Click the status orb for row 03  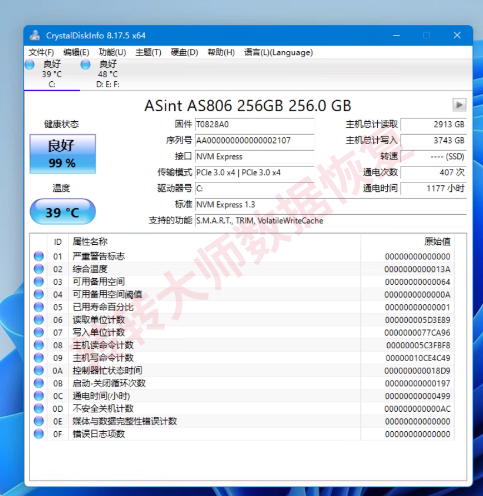pyautogui.click(x=39, y=282)
